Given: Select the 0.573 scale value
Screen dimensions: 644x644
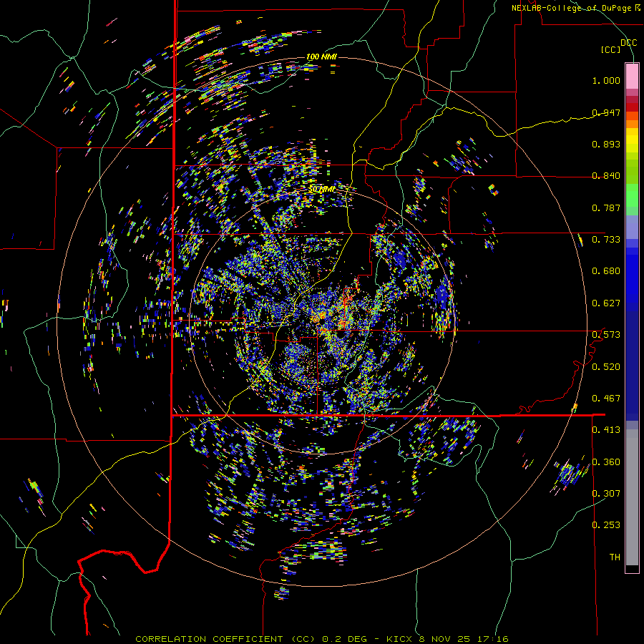Looking at the screenshot, I should (606, 335).
